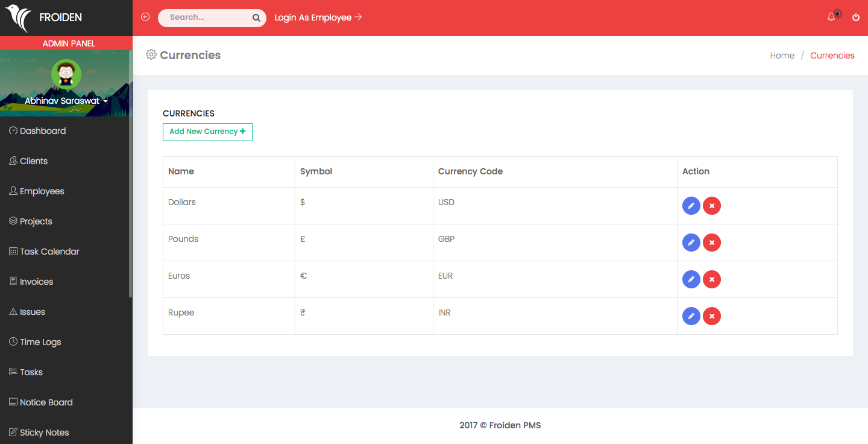Click the Home breadcrumb link
This screenshot has height=444, width=868.
tap(782, 55)
